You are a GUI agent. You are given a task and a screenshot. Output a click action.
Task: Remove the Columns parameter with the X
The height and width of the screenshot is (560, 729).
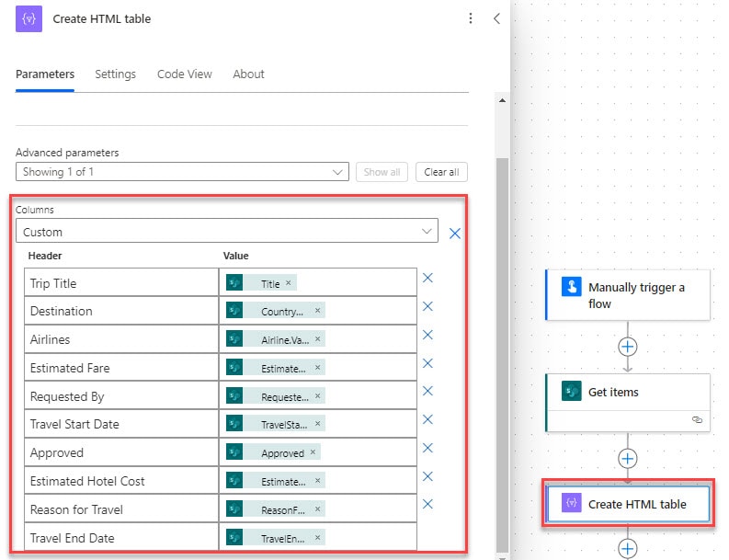point(455,233)
